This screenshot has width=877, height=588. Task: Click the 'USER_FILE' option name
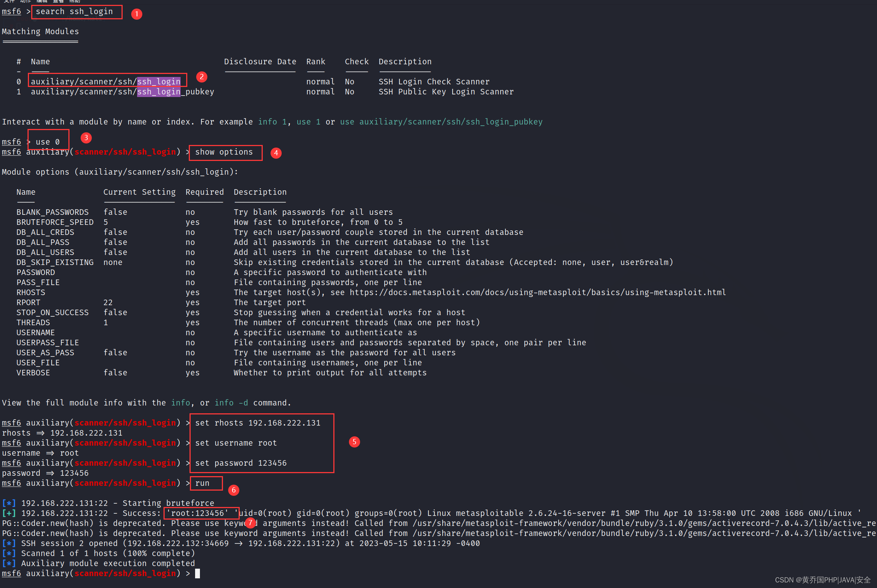point(38,363)
